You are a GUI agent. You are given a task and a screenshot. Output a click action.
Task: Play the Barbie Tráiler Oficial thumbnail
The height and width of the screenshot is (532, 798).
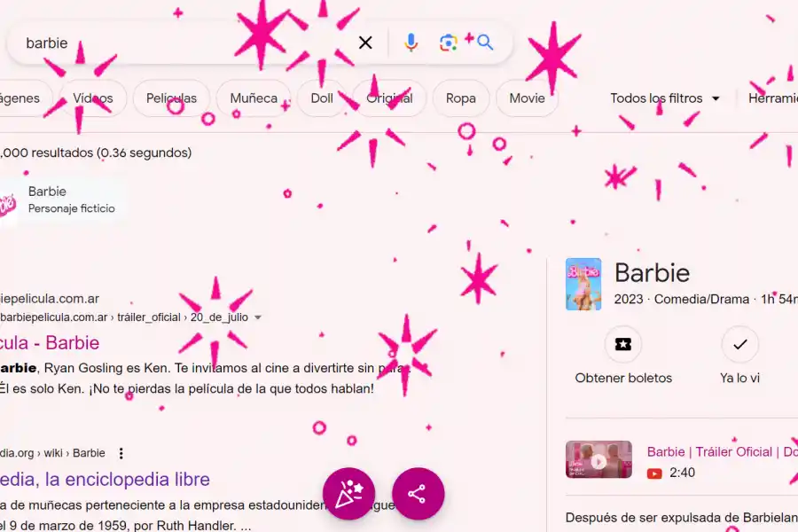click(x=598, y=459)
